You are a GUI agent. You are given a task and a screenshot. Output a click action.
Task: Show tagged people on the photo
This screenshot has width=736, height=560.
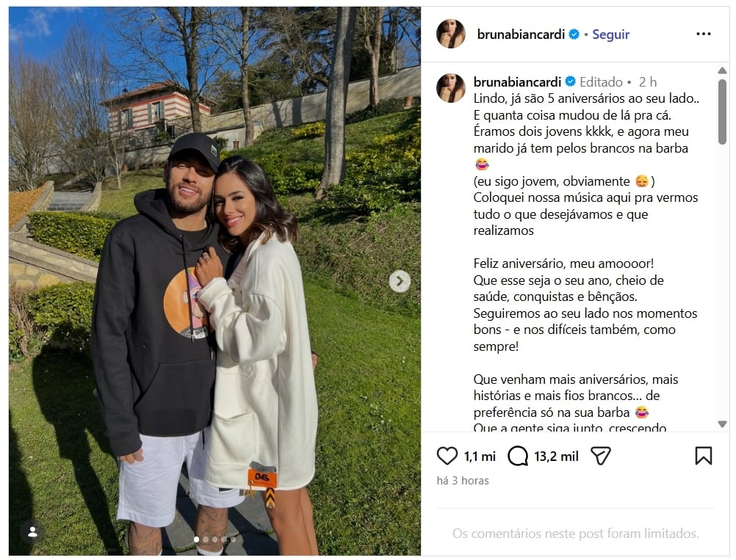pyautogui.click(x=32, y=532)
